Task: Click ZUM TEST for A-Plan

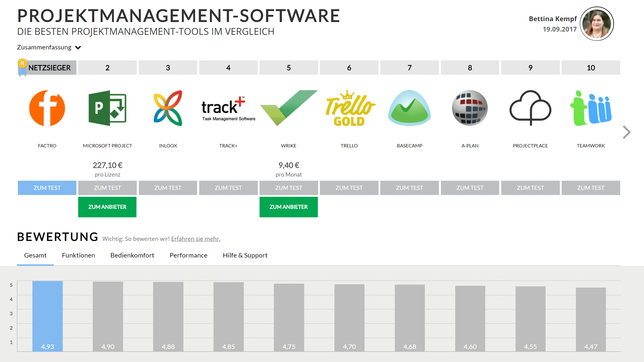Action: pos(470,188)
